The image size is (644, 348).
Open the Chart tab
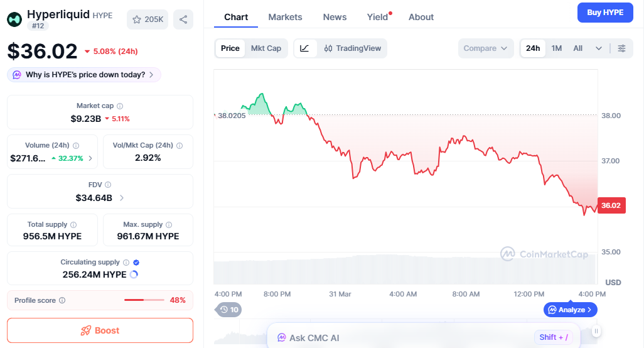(x=236, y=17)
